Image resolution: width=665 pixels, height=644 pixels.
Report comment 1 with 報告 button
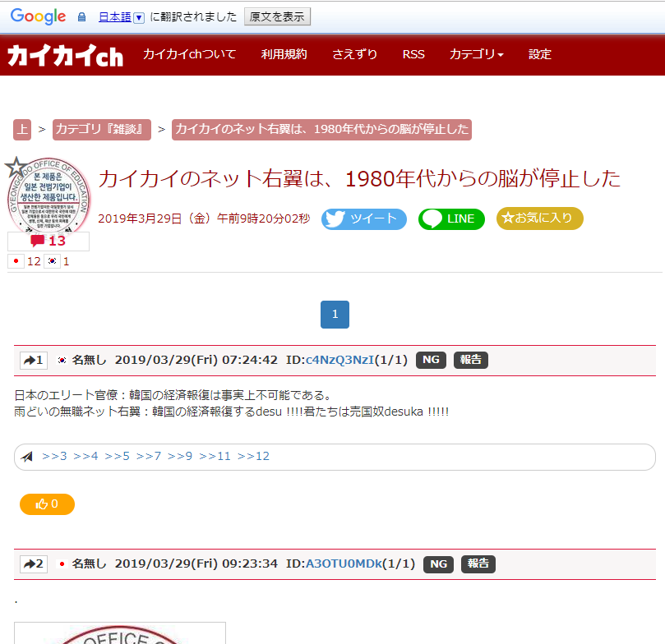point(471,360)
